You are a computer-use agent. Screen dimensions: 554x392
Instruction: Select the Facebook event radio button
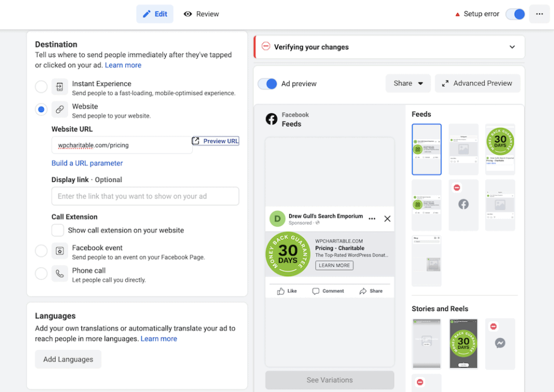point(41,251)
